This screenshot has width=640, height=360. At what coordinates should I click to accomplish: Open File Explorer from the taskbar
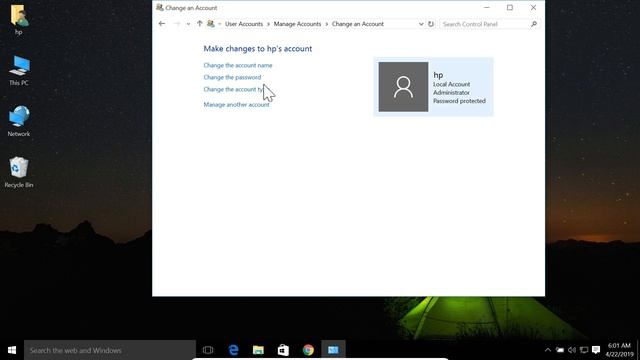tap(258, 350)
